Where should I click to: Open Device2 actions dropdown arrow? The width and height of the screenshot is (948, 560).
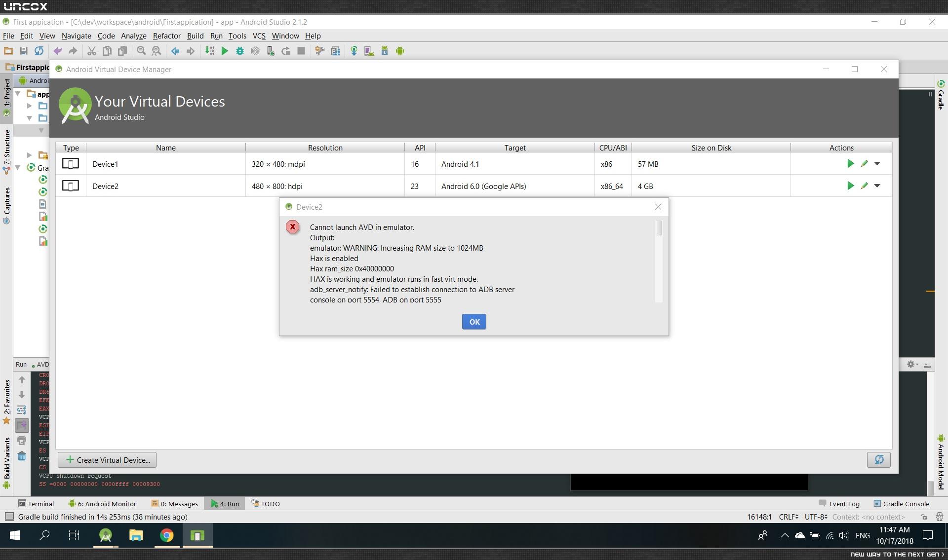[x=877, y=186]
